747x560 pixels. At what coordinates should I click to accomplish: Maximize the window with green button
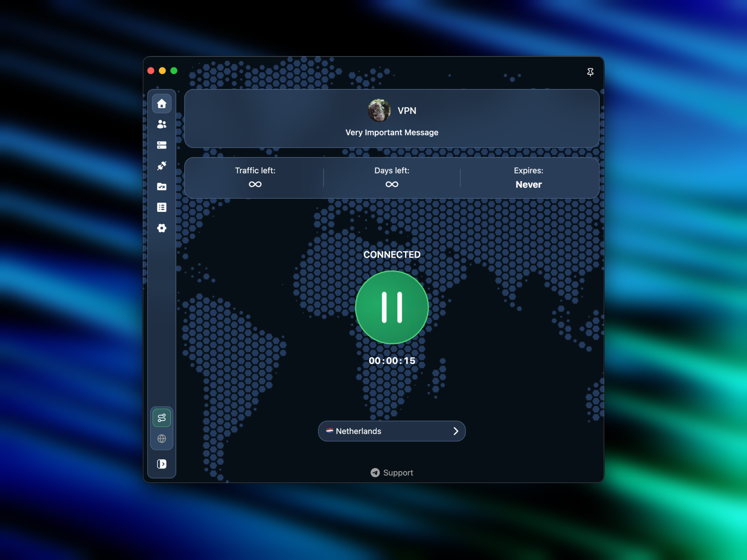click(174, 70)
